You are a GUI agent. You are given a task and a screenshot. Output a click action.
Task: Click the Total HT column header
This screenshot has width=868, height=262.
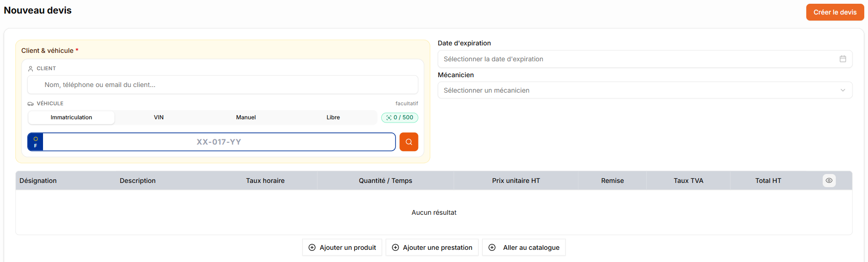click(768, 181)
